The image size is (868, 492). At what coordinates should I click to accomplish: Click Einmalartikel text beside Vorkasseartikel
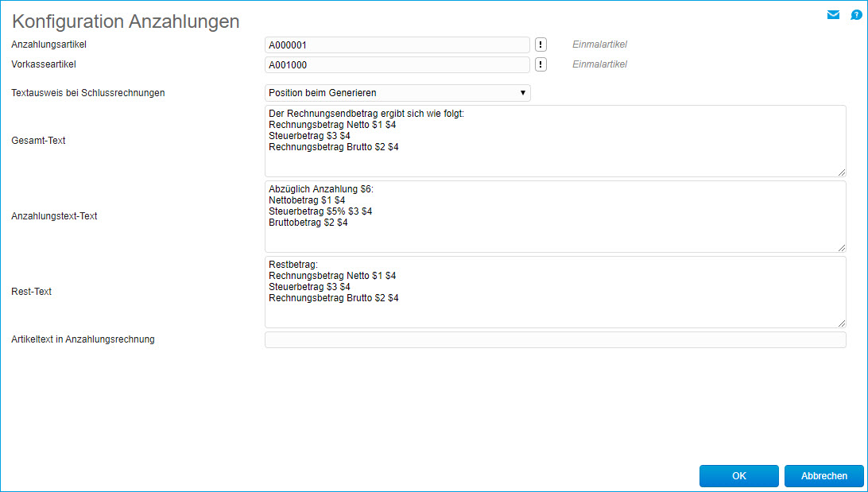point(599,64)
